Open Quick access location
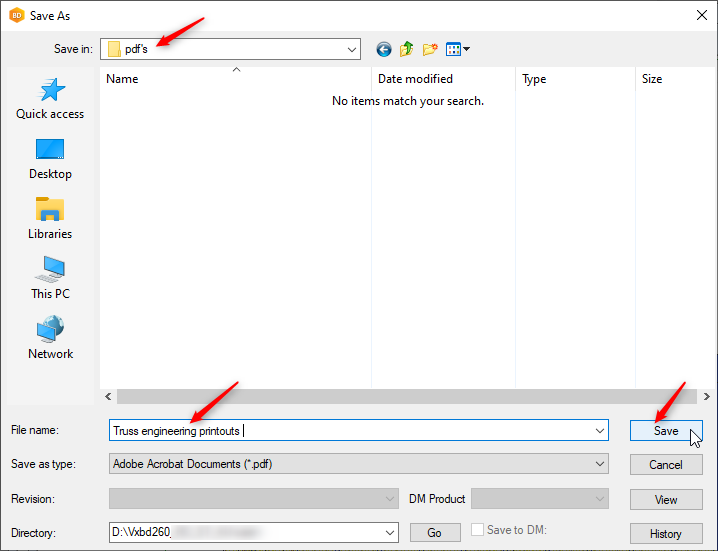The height and width of the screenshot is (551, 718). point(50,98)
